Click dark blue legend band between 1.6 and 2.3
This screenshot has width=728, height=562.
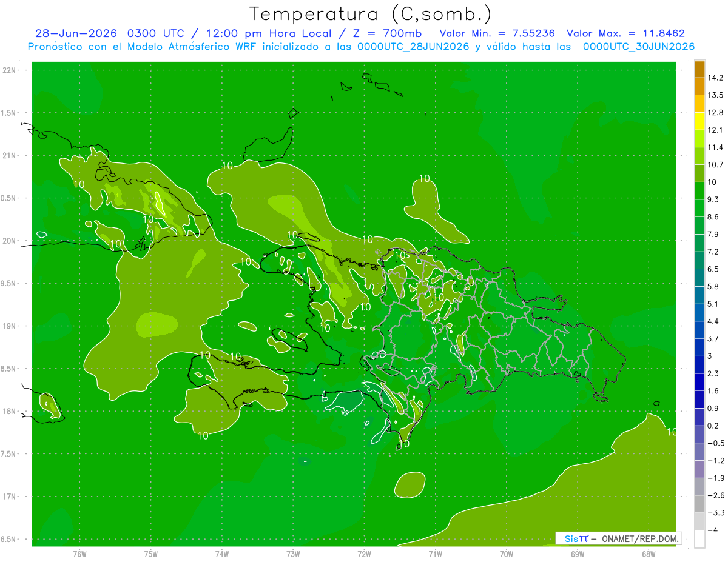[699, 382]
